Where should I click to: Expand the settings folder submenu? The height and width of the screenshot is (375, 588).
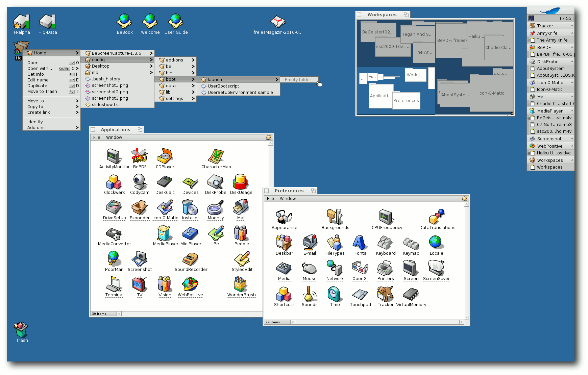pyautogui.click(x=175, y=99)
